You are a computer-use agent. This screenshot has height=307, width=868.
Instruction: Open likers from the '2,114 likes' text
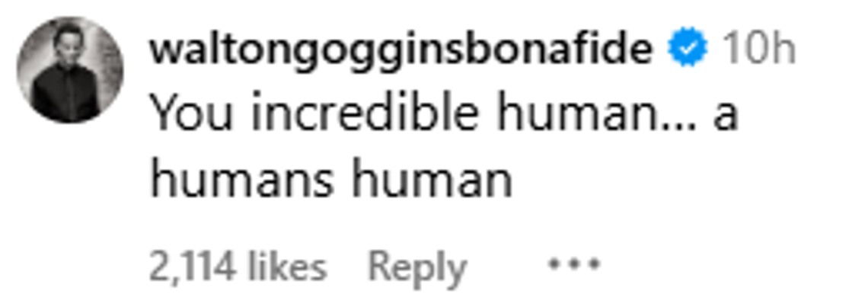[238, 267]
